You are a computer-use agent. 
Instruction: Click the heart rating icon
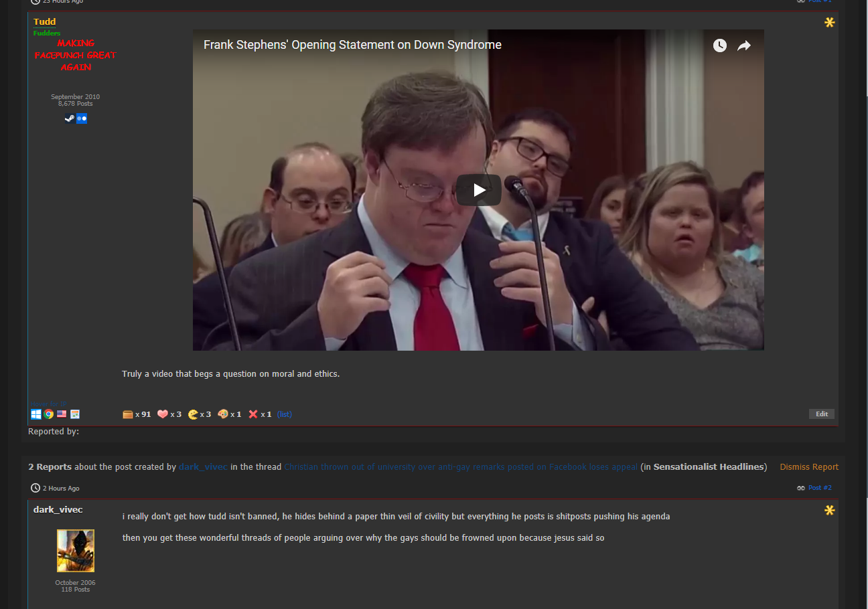tap(163, 414)
